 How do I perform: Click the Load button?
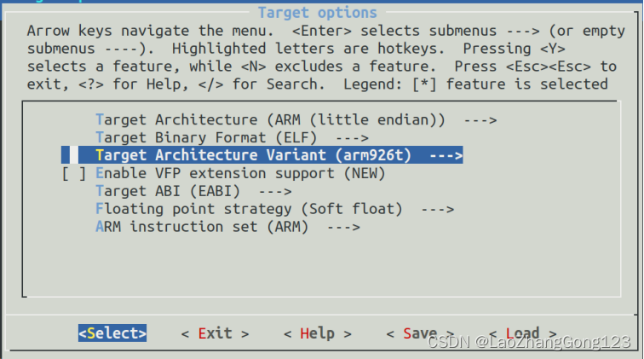522,333
